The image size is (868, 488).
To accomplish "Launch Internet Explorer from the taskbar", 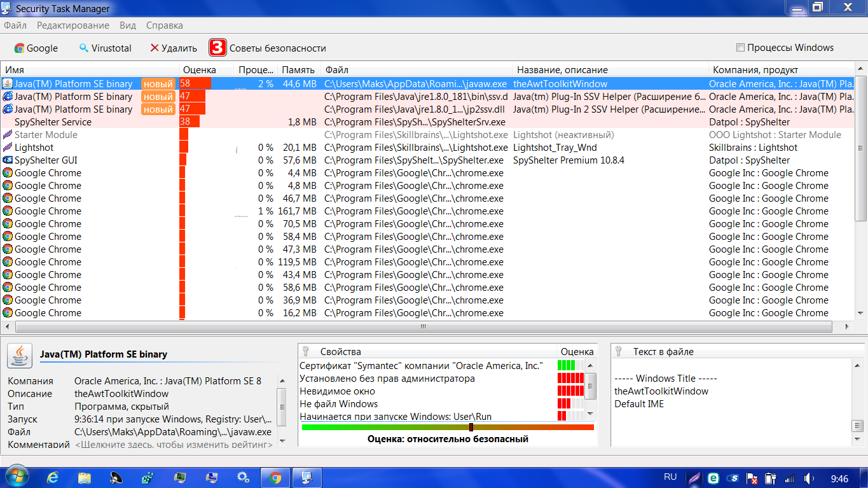I will 53,477.
